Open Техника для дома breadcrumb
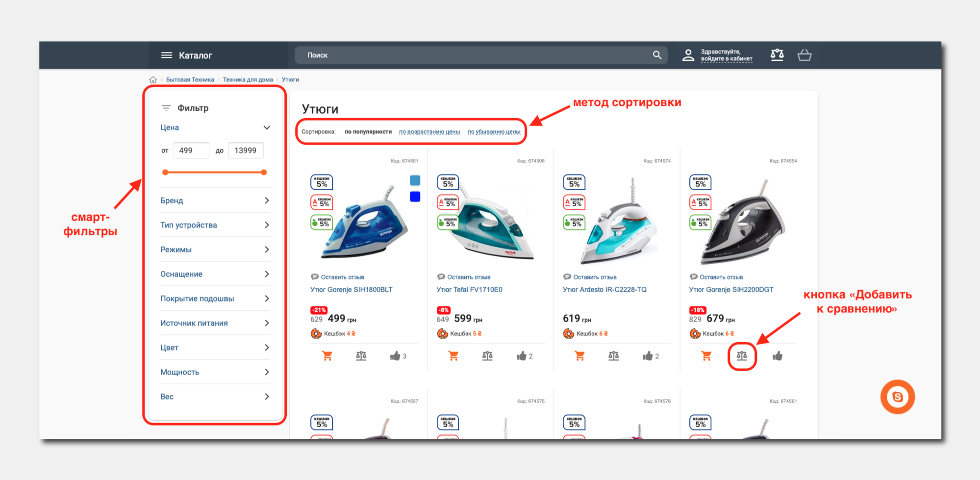Image resolution: width=980 pixels, height=480 pixels. point(248,79)
